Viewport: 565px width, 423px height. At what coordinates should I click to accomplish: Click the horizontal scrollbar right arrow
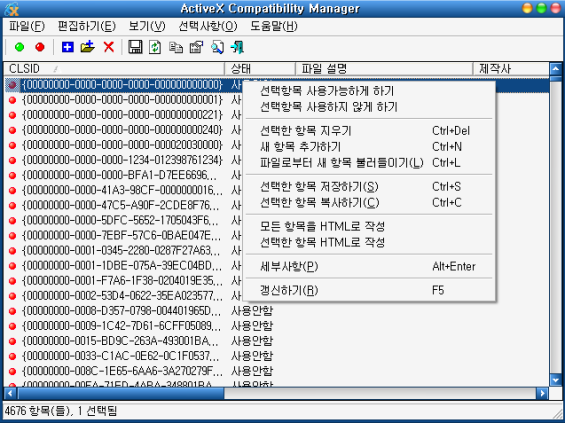542,393
